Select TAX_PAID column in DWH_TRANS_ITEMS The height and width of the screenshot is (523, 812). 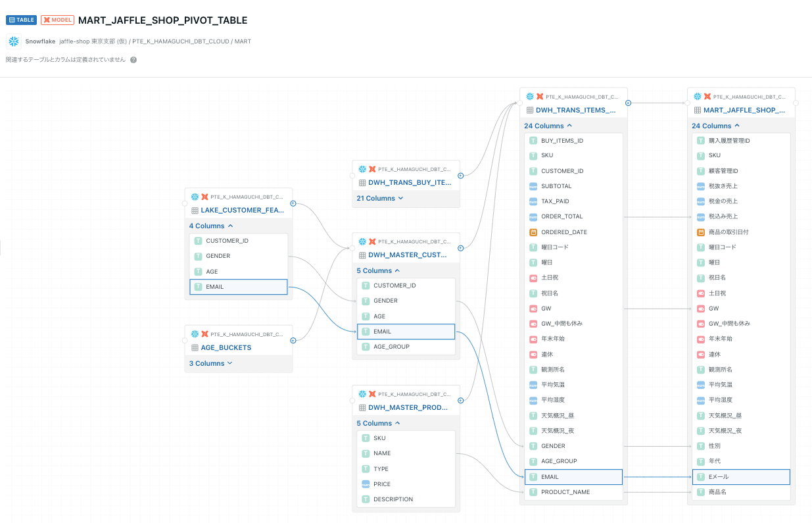coord(573,201)
